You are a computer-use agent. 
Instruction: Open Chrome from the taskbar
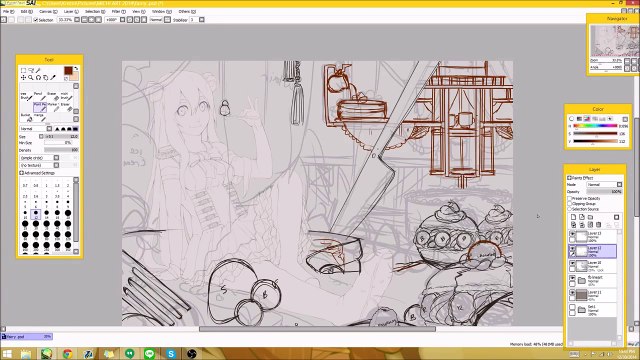(x=67, y=353)
